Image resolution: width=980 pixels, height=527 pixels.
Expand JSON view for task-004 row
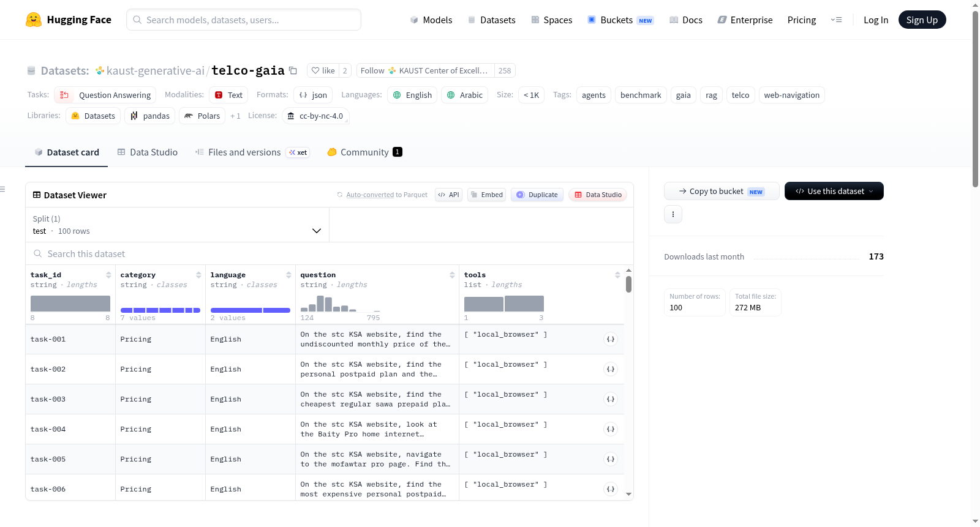[611, 429]
